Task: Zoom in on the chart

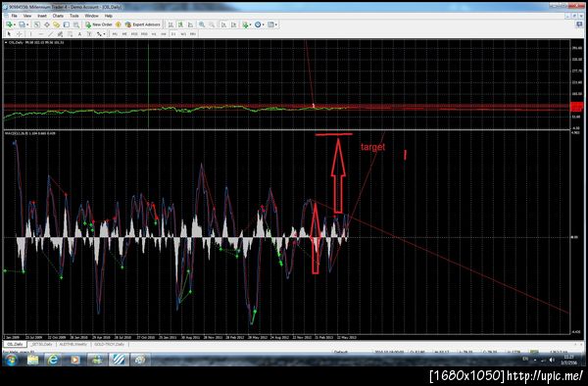Action: (x=202, y=24)
